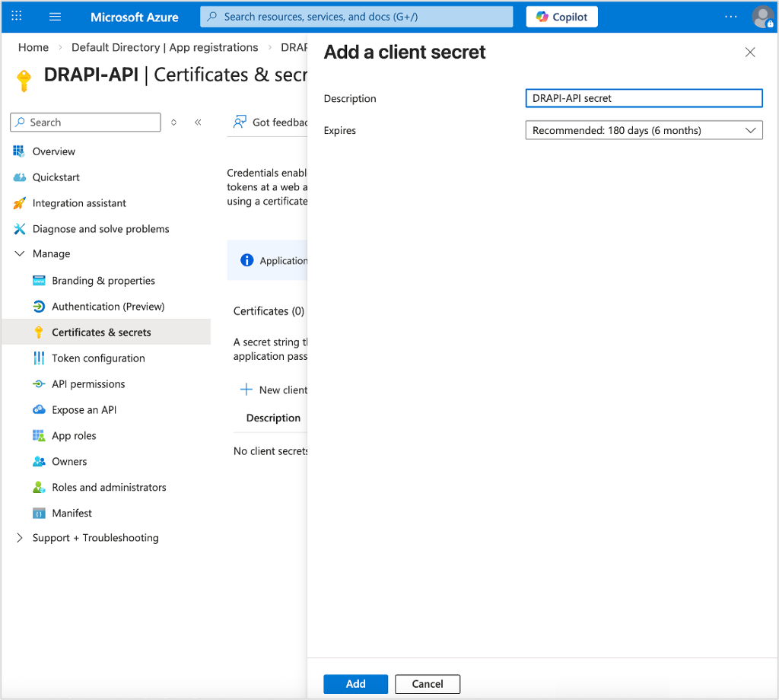Open the Azure portal hamburger menu

tap(54, 16)
